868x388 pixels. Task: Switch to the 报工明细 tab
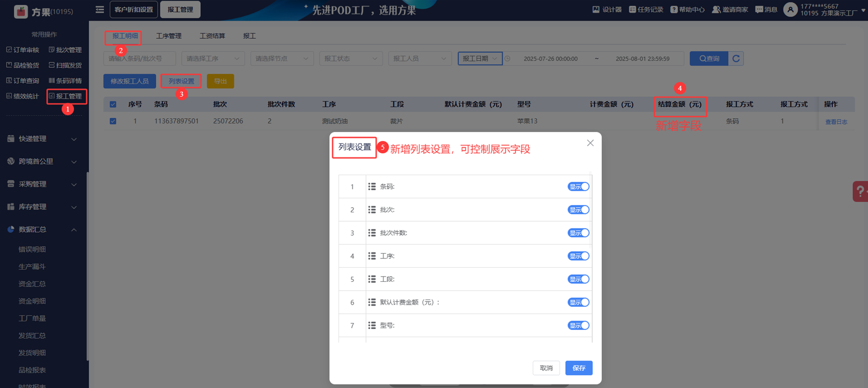125,36
